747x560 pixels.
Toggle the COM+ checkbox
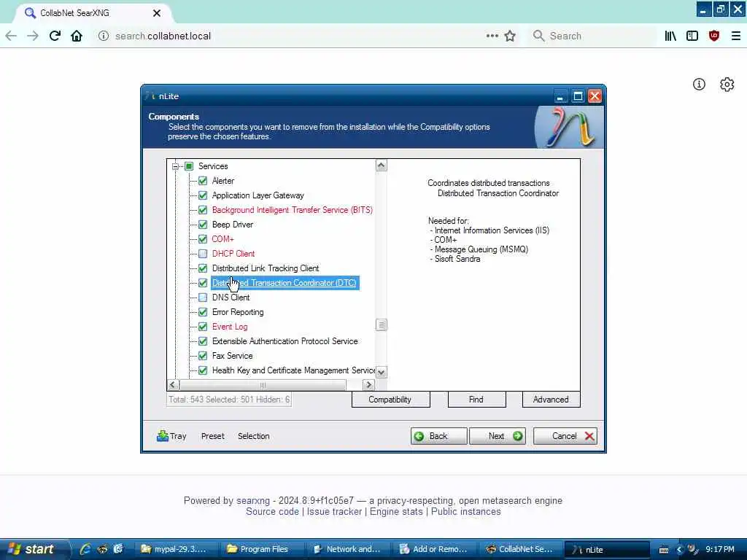203,239
